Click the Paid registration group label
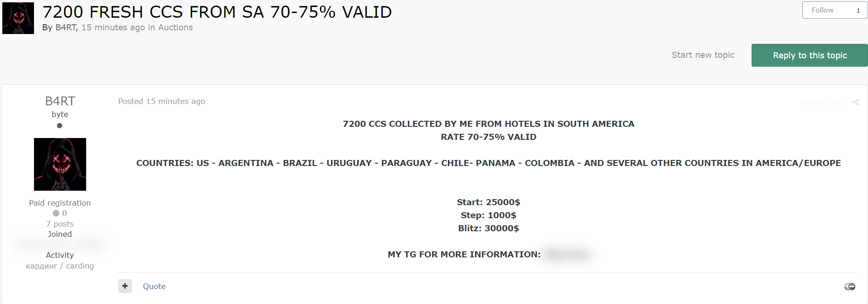The height and width of the screenshot is (304, 868). [x=60, y=203]
